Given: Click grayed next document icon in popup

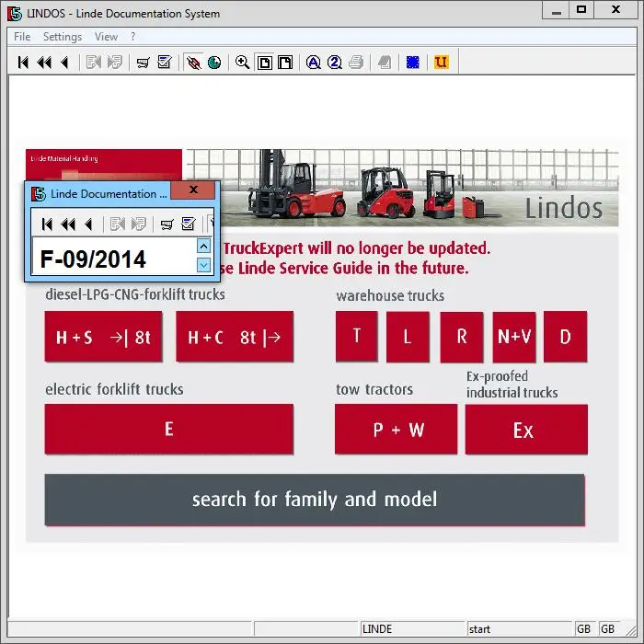Looking at the screenshot, I should click(x=138, y=224).
